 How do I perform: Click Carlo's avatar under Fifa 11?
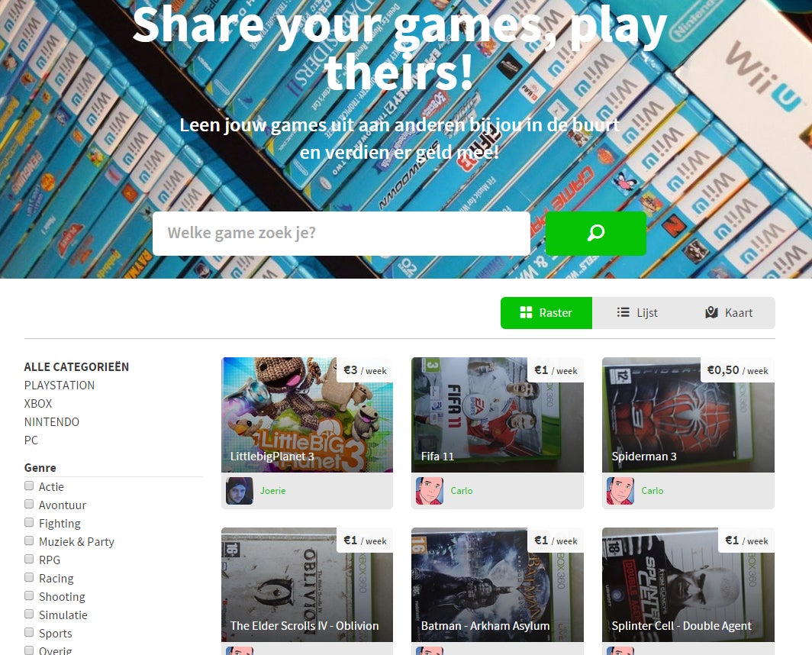(430, 491)
